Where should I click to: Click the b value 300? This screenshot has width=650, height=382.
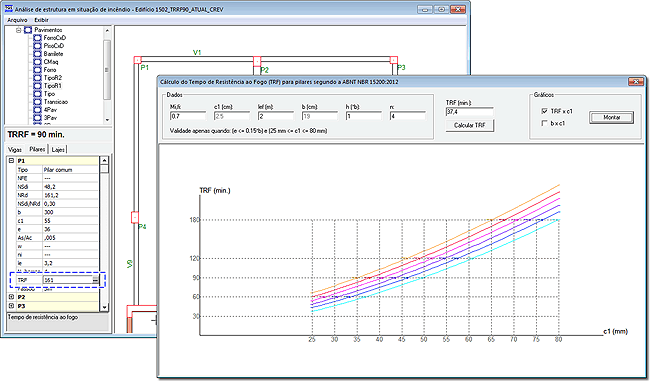point(48,212)
